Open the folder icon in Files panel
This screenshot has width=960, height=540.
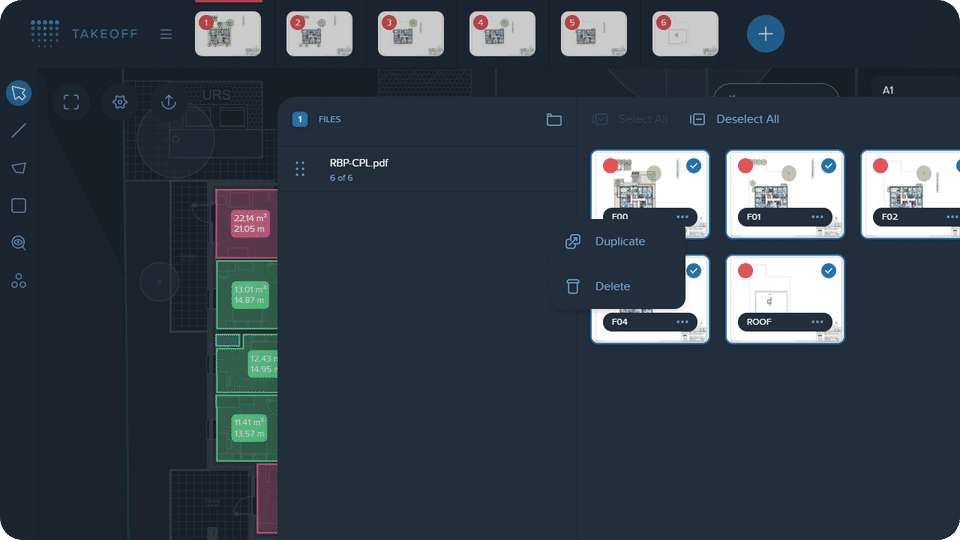[554, 119]
